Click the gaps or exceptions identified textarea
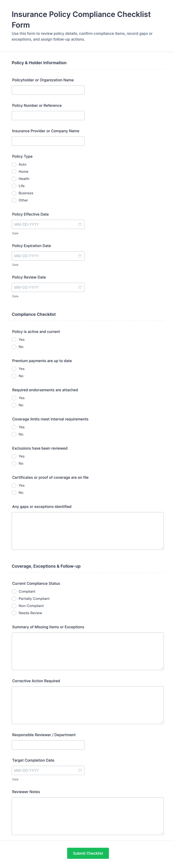Viewport: 174px width, 868px height. [88, 531]
